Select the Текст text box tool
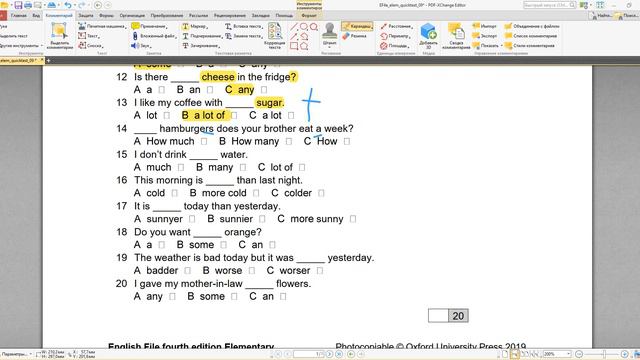Screen dimensions: 640x360 click(89, 36)
